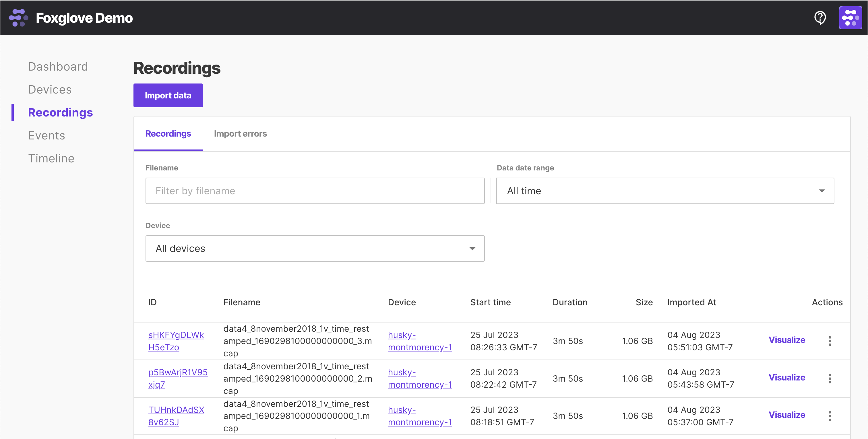This screenshot has width=868, height=439.
Task: Click Import data button
Action: point(168,95)
